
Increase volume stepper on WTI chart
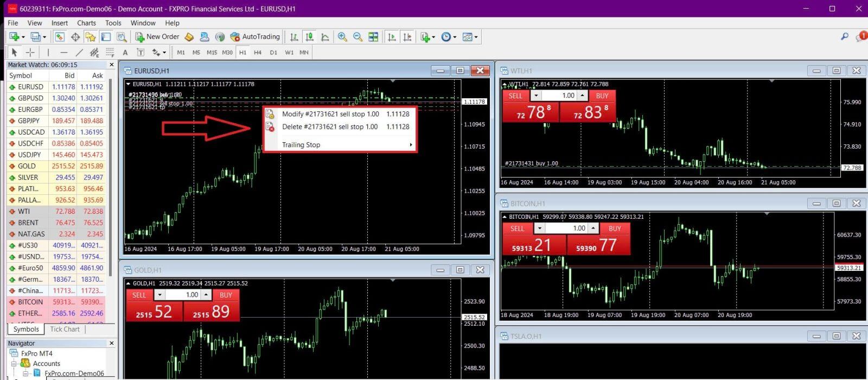(582, 96)
